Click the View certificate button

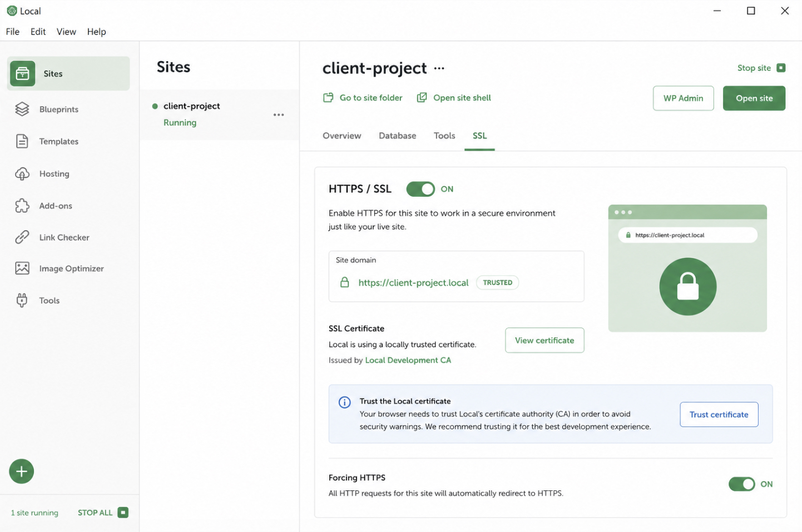(544, 340)
